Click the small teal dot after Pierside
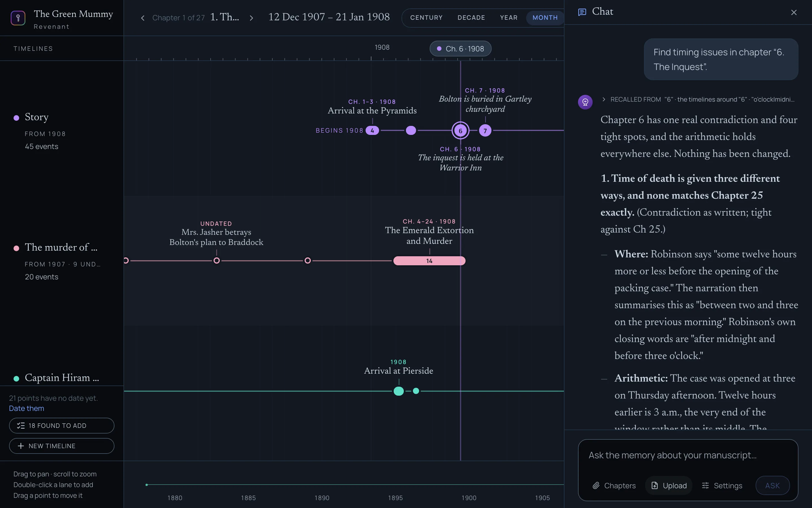Screen dimensions: 812x508 click(x=416, y=391)
